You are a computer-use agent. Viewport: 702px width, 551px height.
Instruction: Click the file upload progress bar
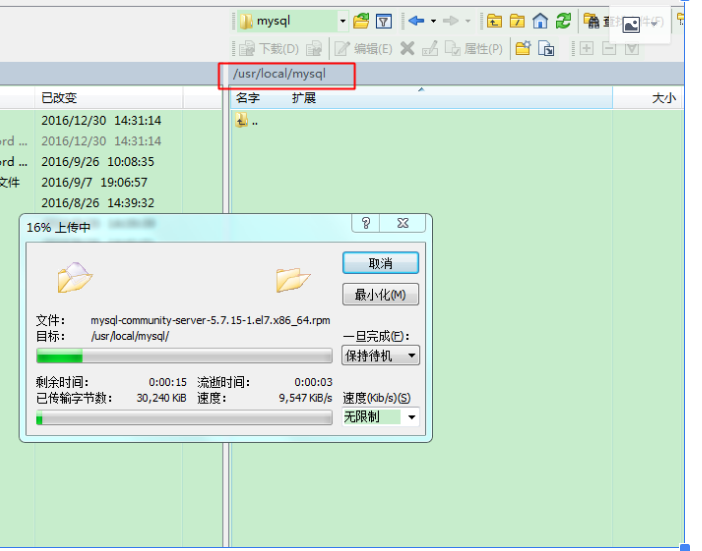184,356
